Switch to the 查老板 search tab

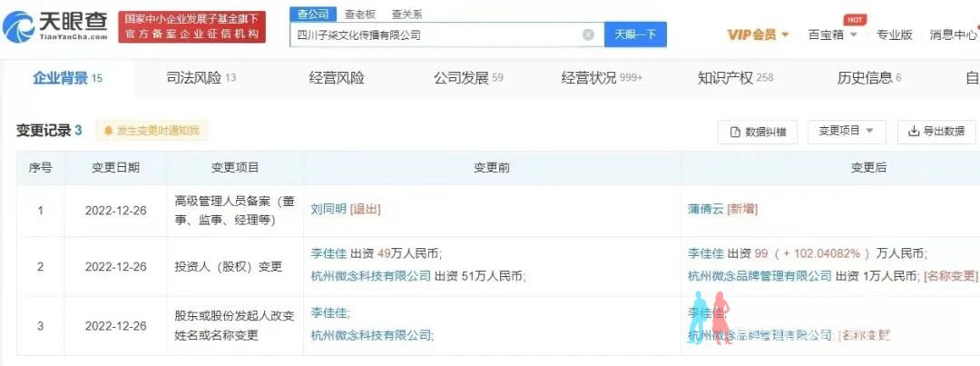(x=358, y=15)
